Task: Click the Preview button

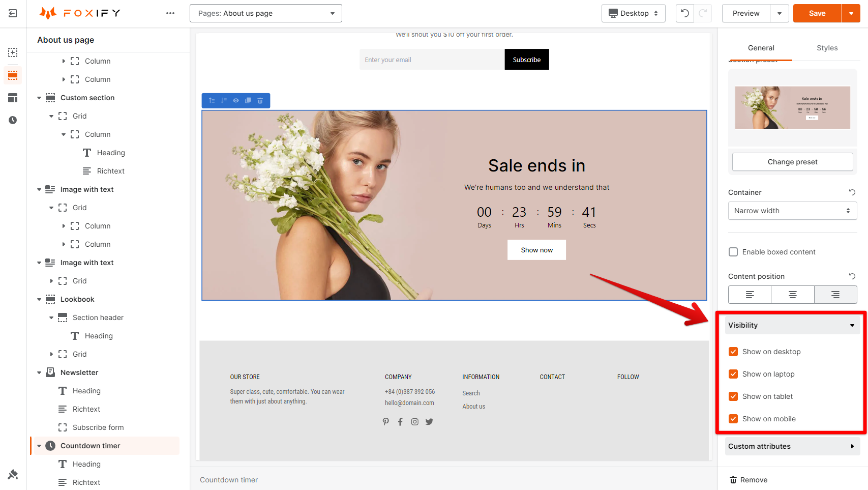Action: tap(746, 13)
